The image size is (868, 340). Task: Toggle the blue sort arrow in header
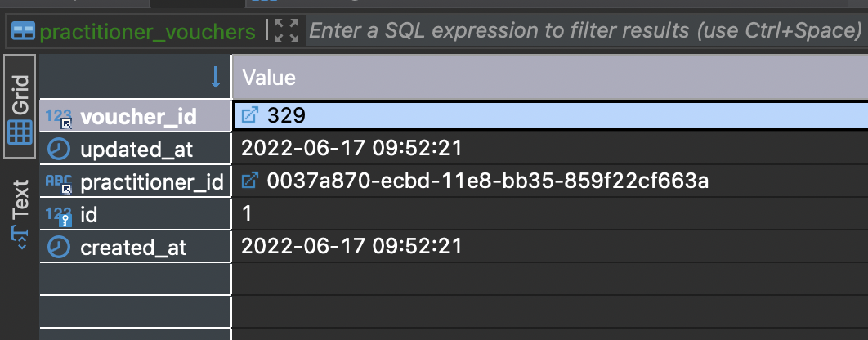point(216,78)
